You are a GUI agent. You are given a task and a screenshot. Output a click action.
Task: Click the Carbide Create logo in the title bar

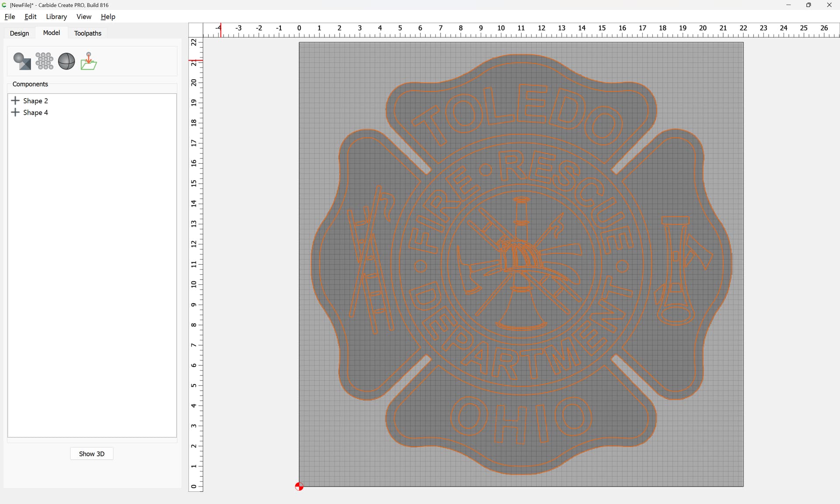coord(4,5)
